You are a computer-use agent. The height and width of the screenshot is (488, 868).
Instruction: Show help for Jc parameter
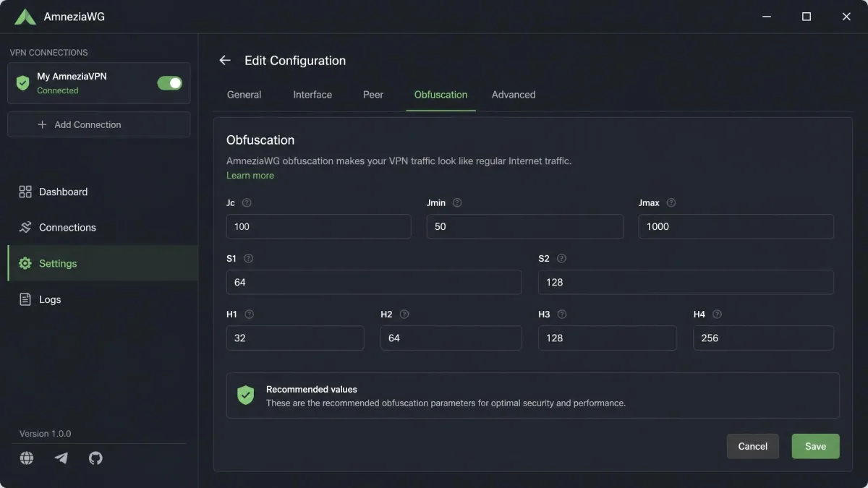(x=247, y=203)
